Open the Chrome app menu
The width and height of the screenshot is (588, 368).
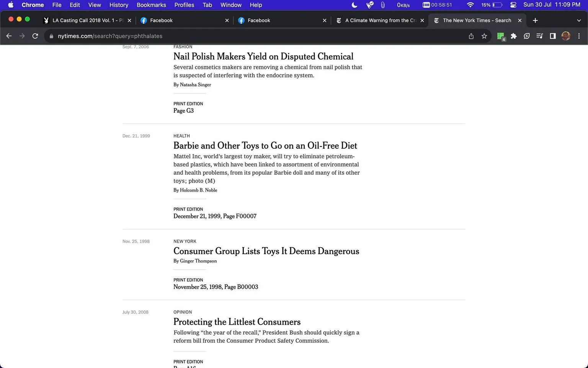coord(33,5)
